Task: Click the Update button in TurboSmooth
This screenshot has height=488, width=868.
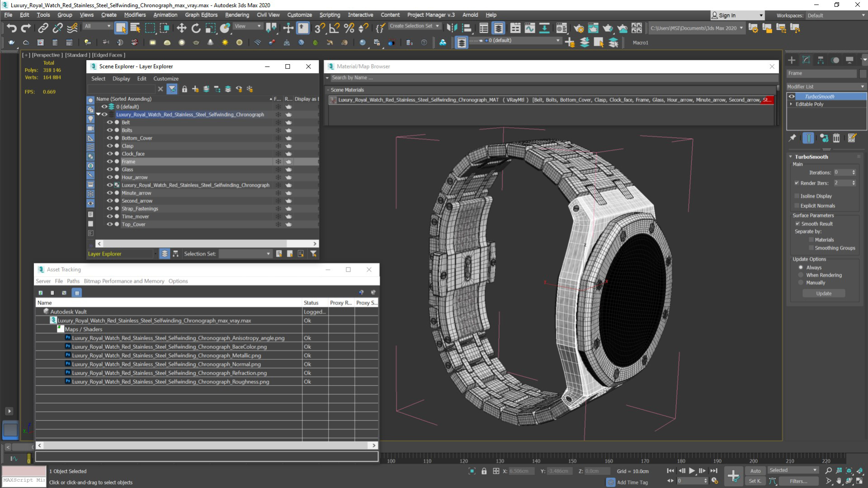Action: [824, 294]
